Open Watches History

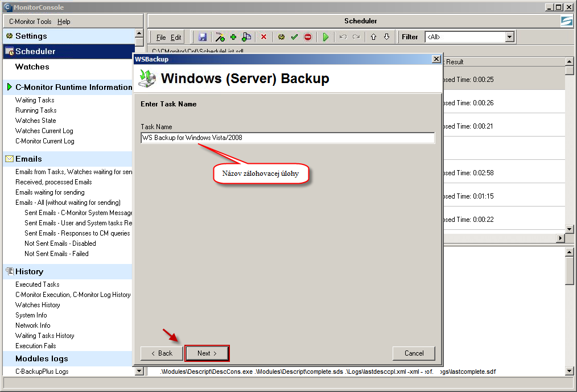click(x=38, y=305)
